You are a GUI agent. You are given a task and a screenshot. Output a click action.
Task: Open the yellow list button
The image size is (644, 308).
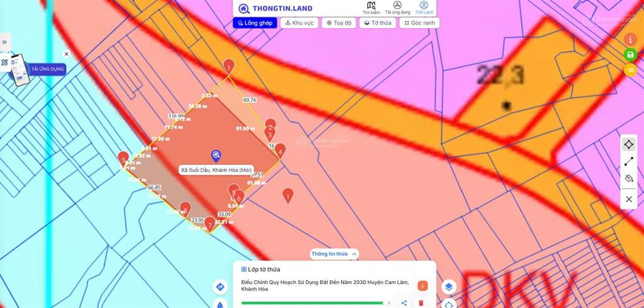630,70
